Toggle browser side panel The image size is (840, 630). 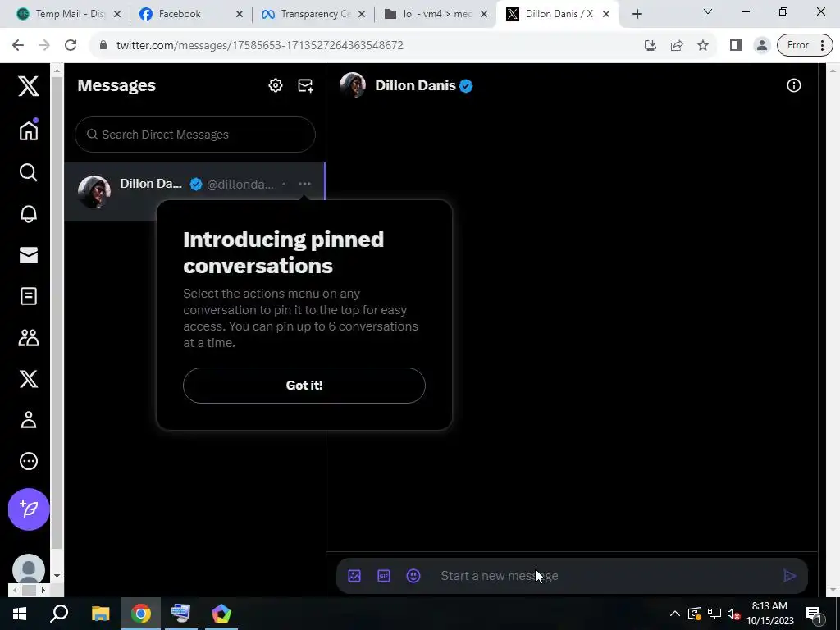point(736,46)
